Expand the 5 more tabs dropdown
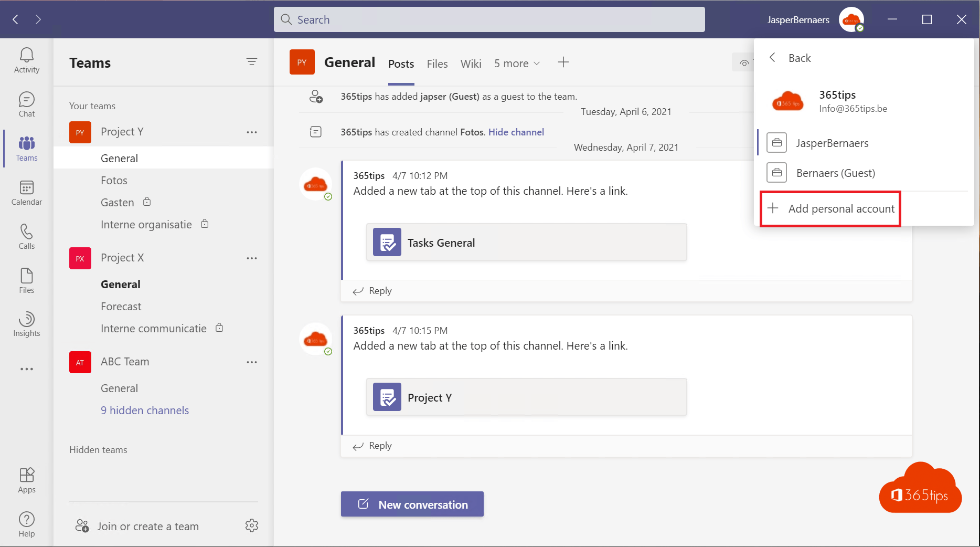Image resolution: width=980 pixels, height=547 pixels. click(x=516, y=63)
